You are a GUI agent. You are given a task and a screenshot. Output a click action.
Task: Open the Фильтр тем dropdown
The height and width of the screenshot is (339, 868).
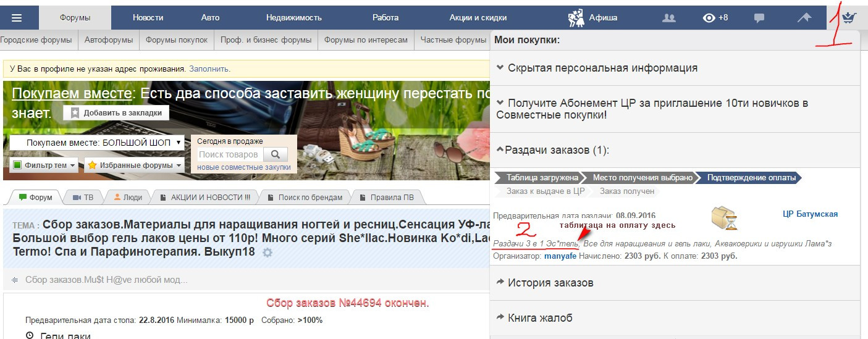[x=44, y=165]
